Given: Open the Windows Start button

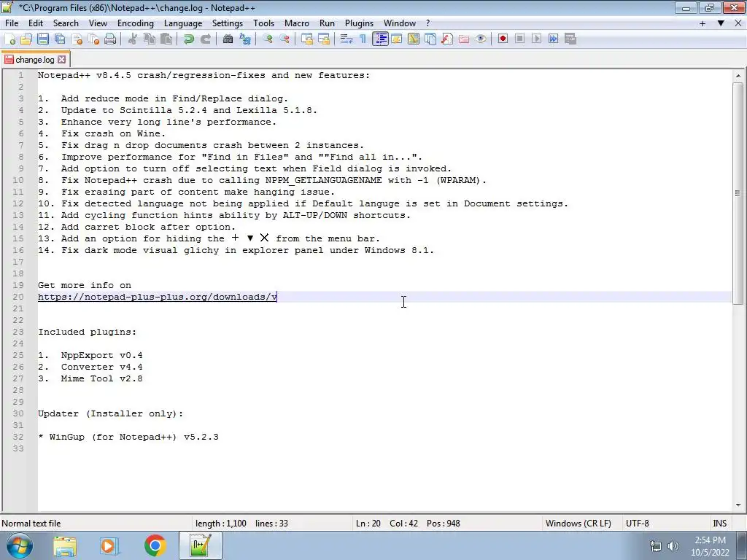Looking at the screenshot, I should [x=20, y=545].
